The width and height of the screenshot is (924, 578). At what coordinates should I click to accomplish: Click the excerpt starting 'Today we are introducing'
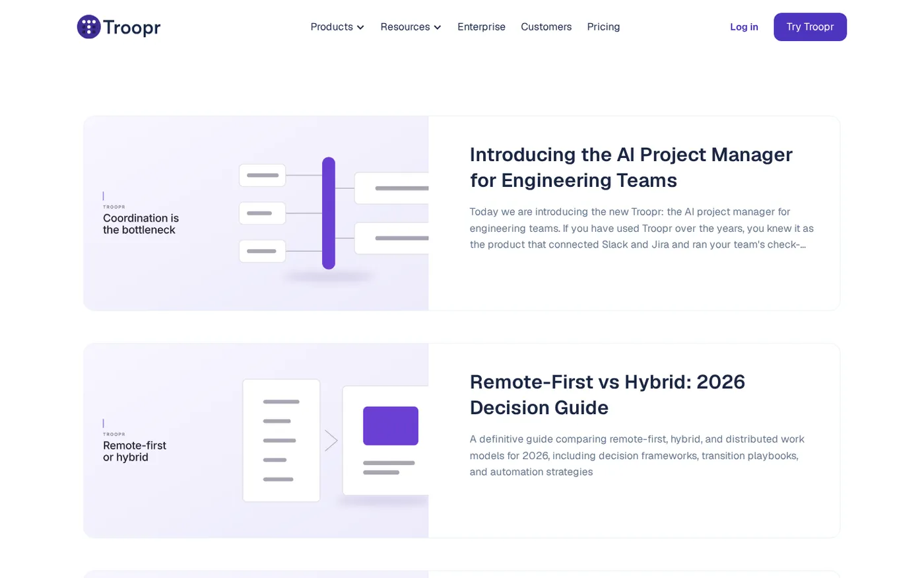point(642,229)
